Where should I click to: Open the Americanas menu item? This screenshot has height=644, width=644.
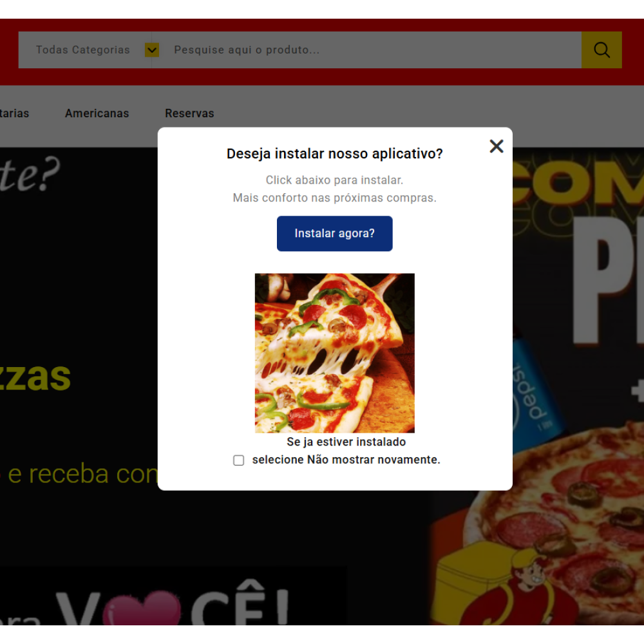[97, 113]
